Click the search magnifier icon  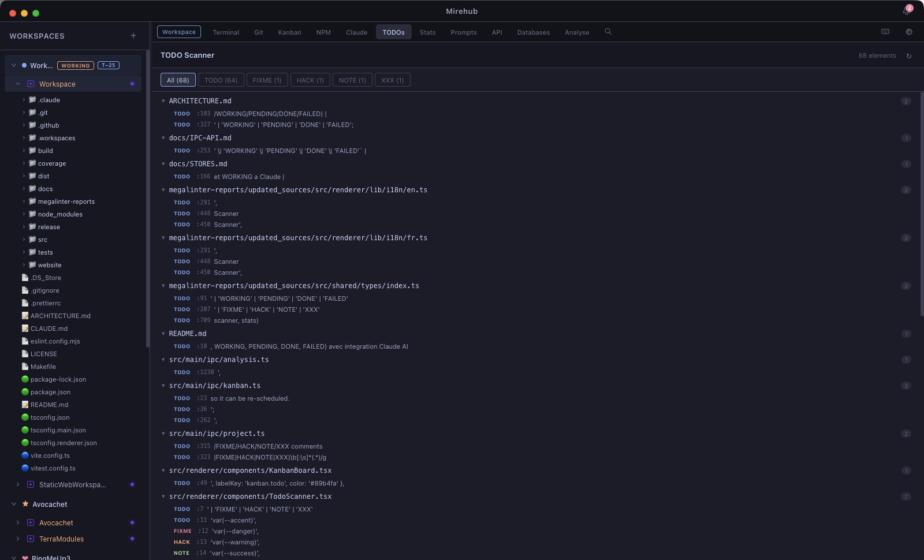tap(608, 32)
